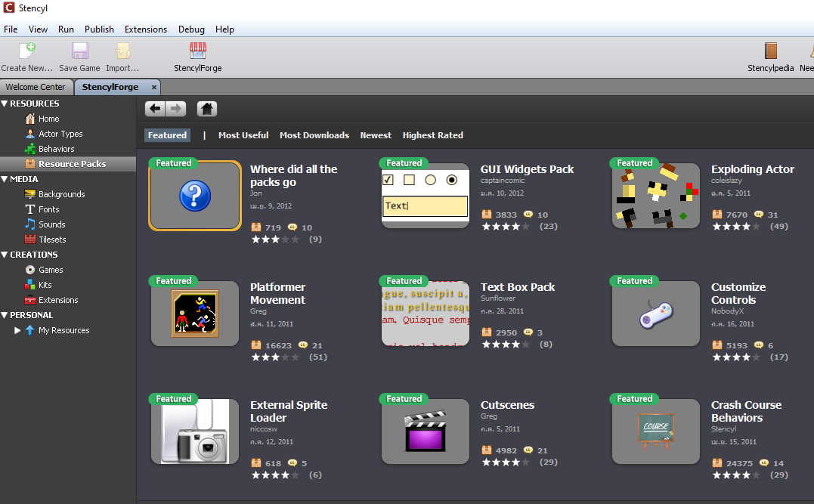The image size is (814, 504).
Task: Click the StencylForge toolbar icon
Action: coord(197,51)
